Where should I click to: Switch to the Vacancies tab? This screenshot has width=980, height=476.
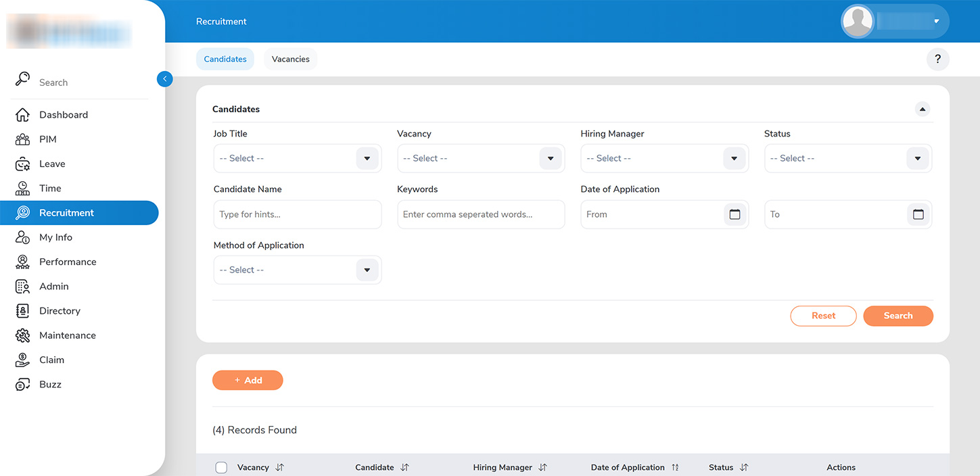tap(290, 59)
